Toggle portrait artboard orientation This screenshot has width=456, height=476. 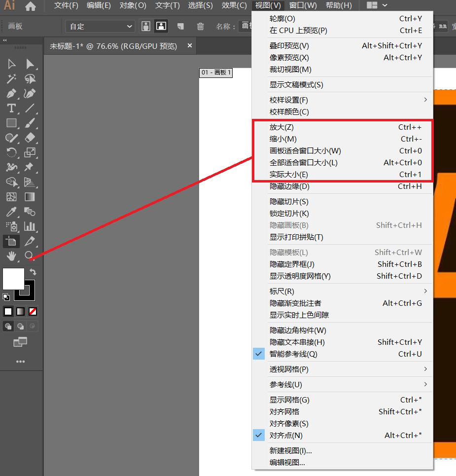(x=146, y=26)
